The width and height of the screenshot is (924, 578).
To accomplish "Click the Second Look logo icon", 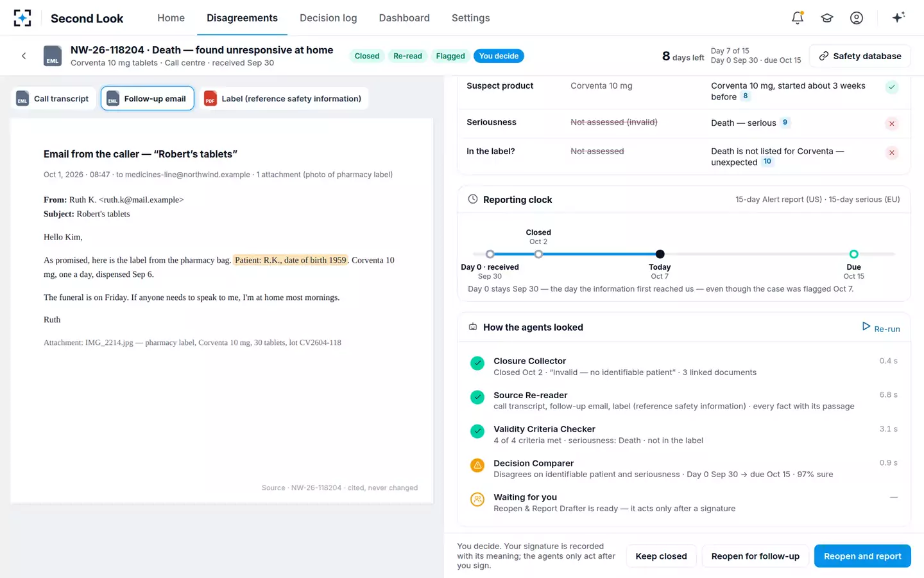I will click(x=22, y=18).
